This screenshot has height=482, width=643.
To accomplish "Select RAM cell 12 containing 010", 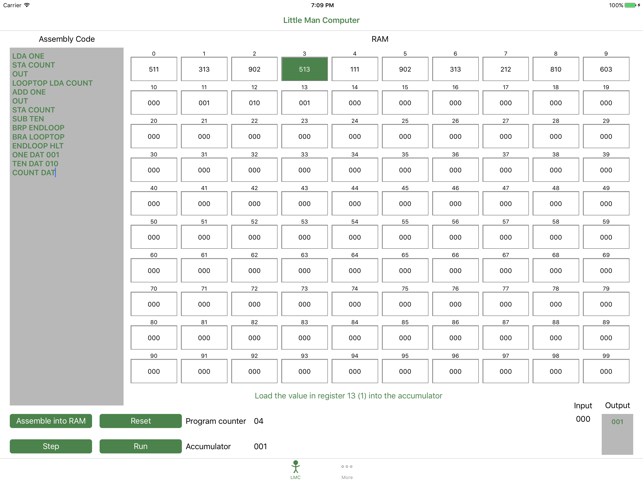I will 254,103.
